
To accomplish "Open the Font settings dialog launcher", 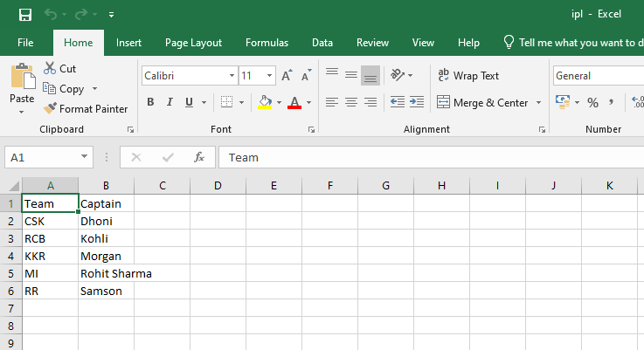I will [x=311, y=130].
